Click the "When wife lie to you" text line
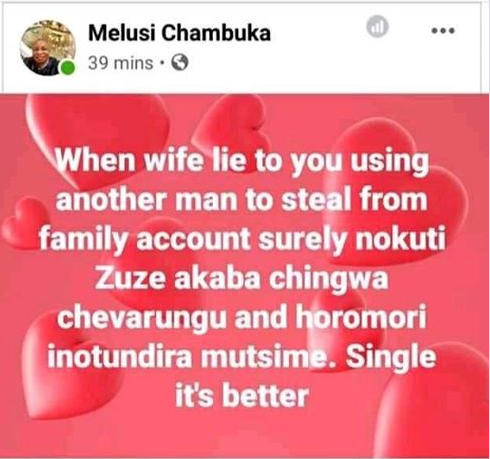The height and width of the screenshot is (459, 490). coord(241,162)
